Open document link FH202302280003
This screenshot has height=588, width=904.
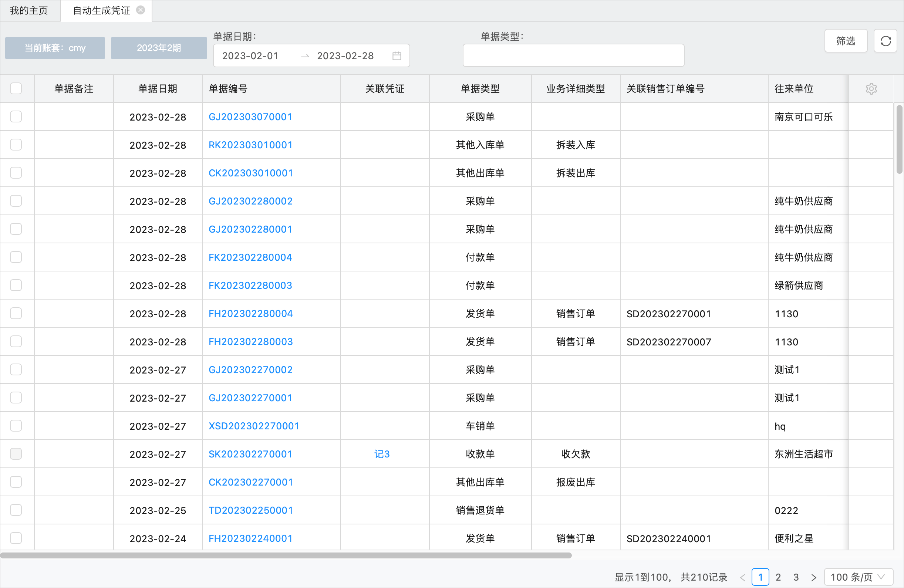[251, 341]
